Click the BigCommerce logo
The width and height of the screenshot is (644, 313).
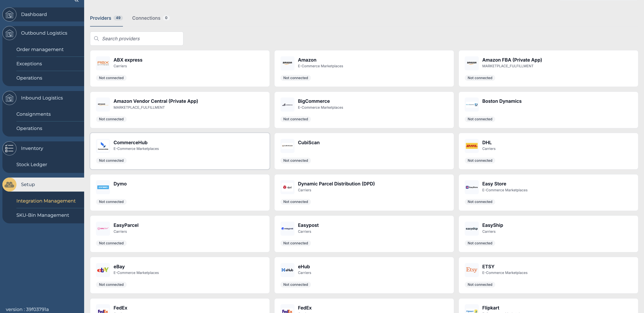pyautogui.click(x=287, y=105)
